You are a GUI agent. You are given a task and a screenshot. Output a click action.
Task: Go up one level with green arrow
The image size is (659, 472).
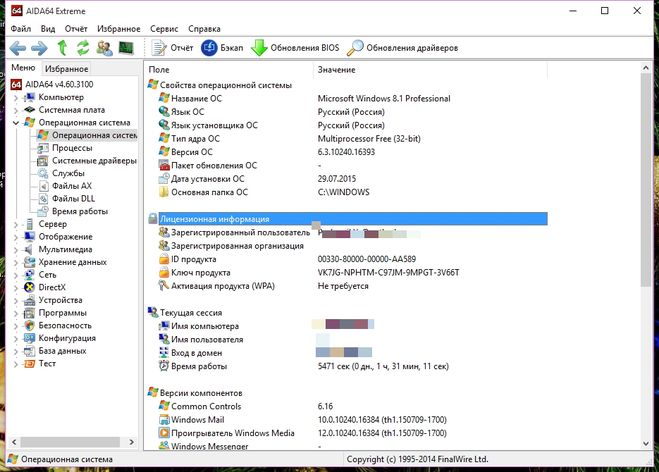pyautogui.click(x=62, y=48)
